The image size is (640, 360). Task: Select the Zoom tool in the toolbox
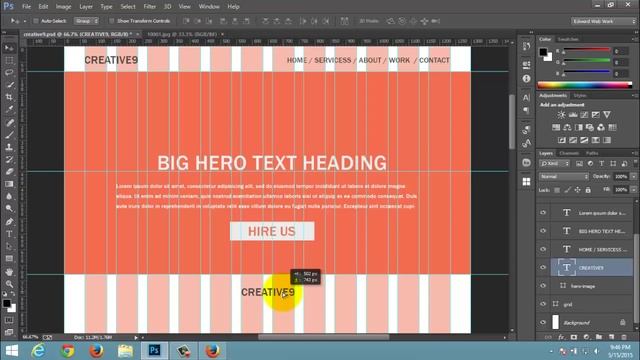coord(9,284)
